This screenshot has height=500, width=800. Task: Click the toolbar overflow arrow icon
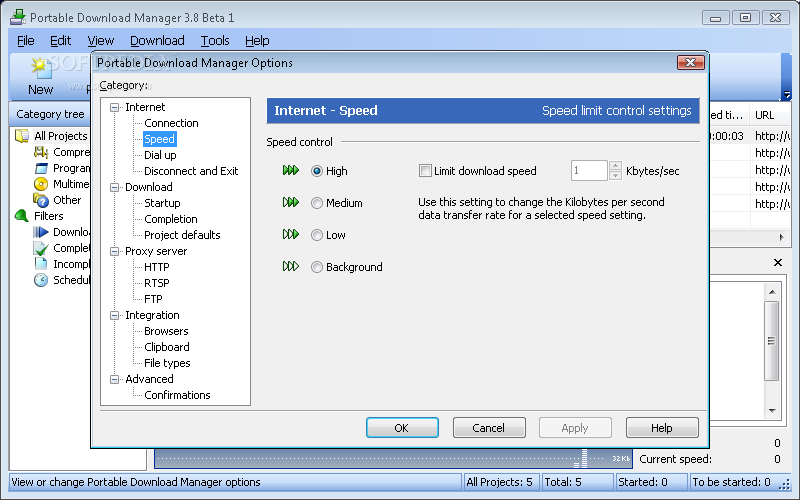pos(787,95)
